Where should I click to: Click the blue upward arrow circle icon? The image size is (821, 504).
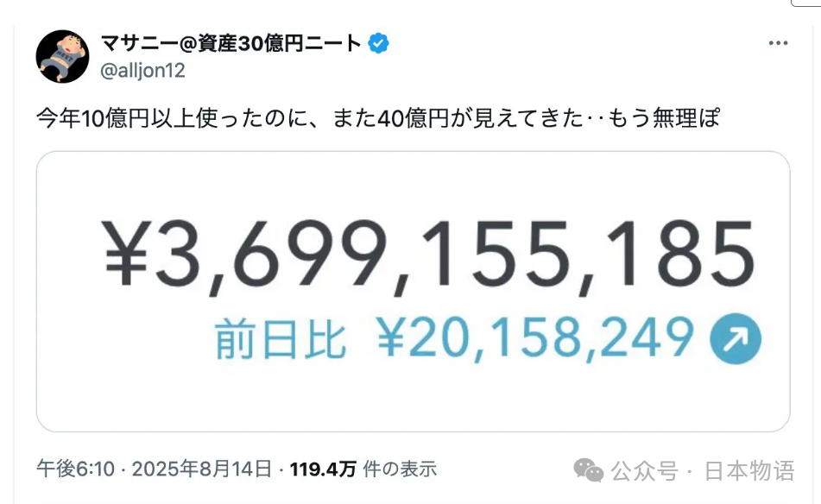tap(735, 337)
